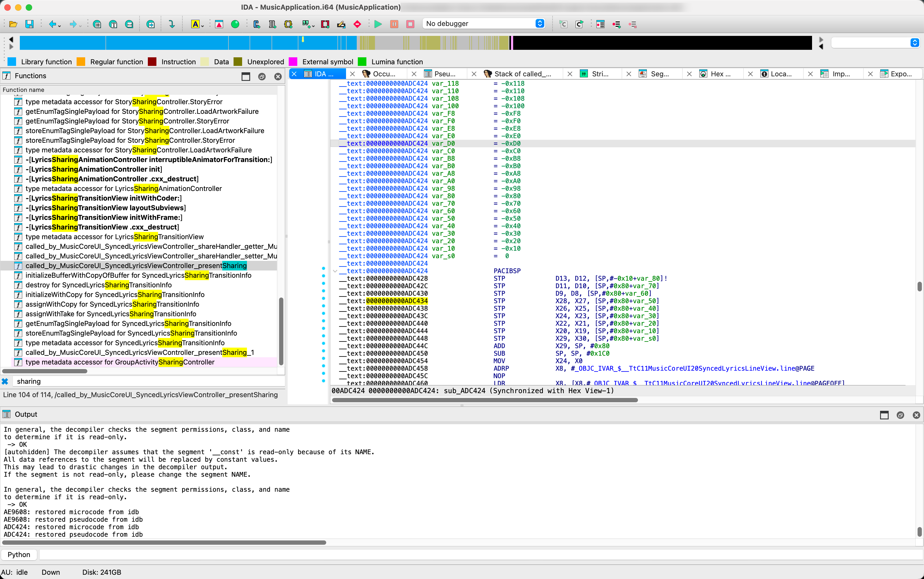Clear the 'sharing' filter with the X icon
This screenshot has height=579, width=924.
tap(5, 381)
